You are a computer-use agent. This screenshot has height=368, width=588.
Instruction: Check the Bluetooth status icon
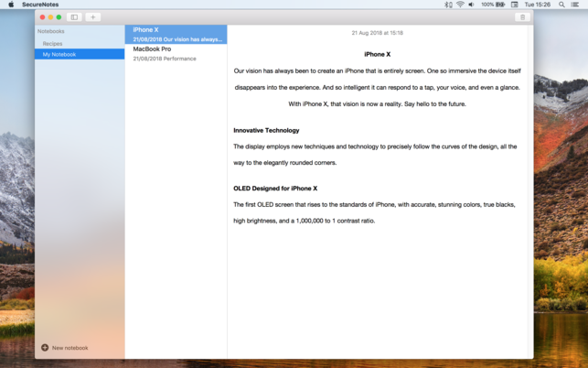448,5
